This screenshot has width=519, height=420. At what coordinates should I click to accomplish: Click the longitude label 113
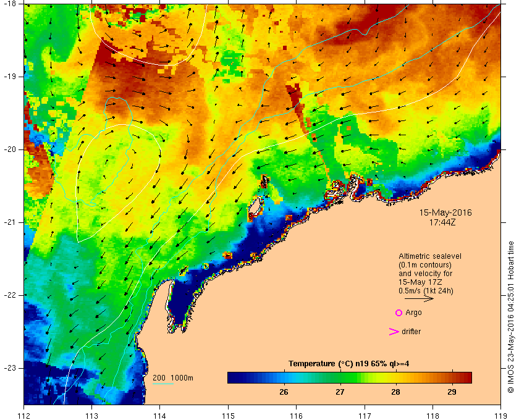click(91, 415)
